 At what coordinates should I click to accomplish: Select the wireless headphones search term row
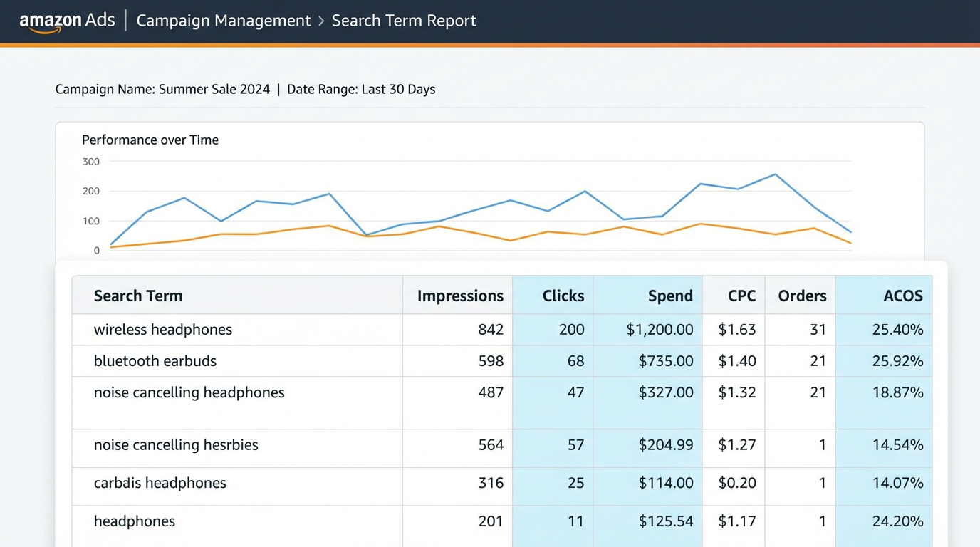click(x=163, y=329)
